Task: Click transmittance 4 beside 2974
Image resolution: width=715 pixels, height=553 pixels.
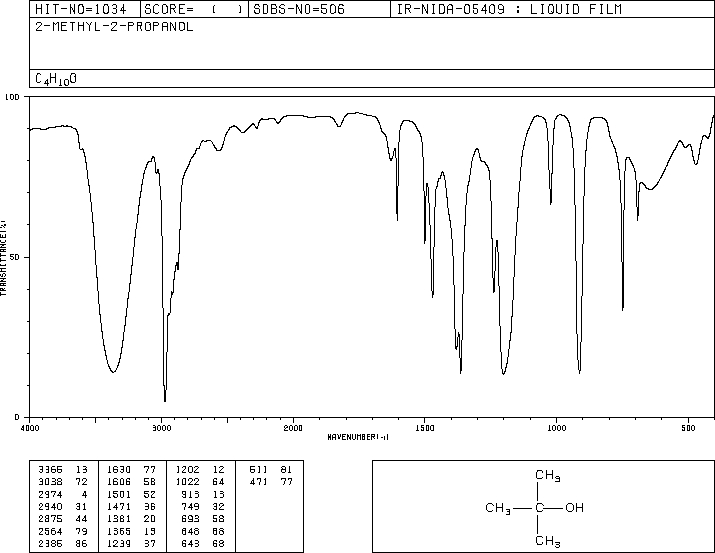Action: pos(84,494)
